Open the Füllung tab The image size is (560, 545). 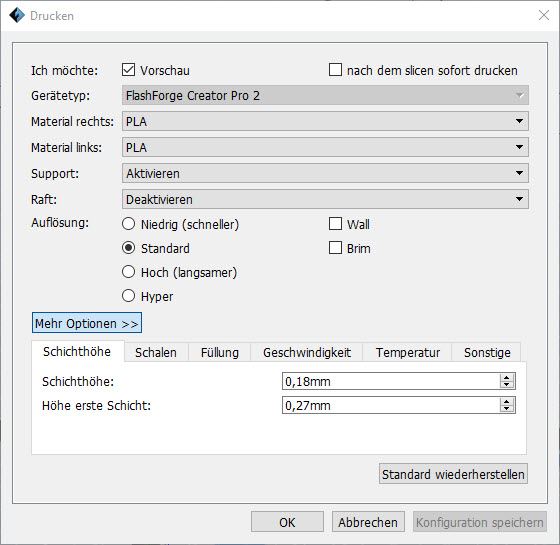coord(220,352)
